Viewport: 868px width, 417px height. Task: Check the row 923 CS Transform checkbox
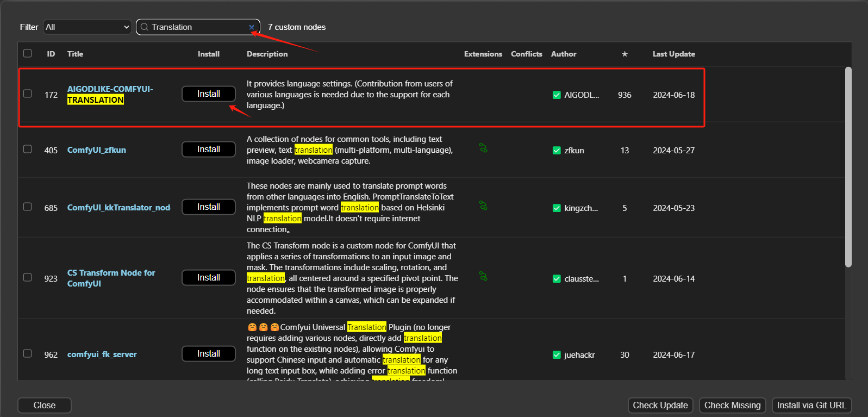click(x=28, y=277)
